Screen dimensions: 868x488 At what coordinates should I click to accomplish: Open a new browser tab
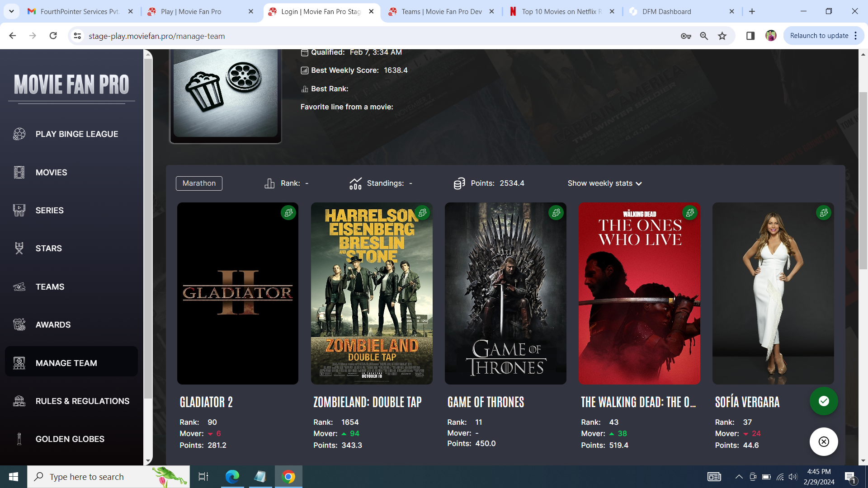[x=752, y=12]
